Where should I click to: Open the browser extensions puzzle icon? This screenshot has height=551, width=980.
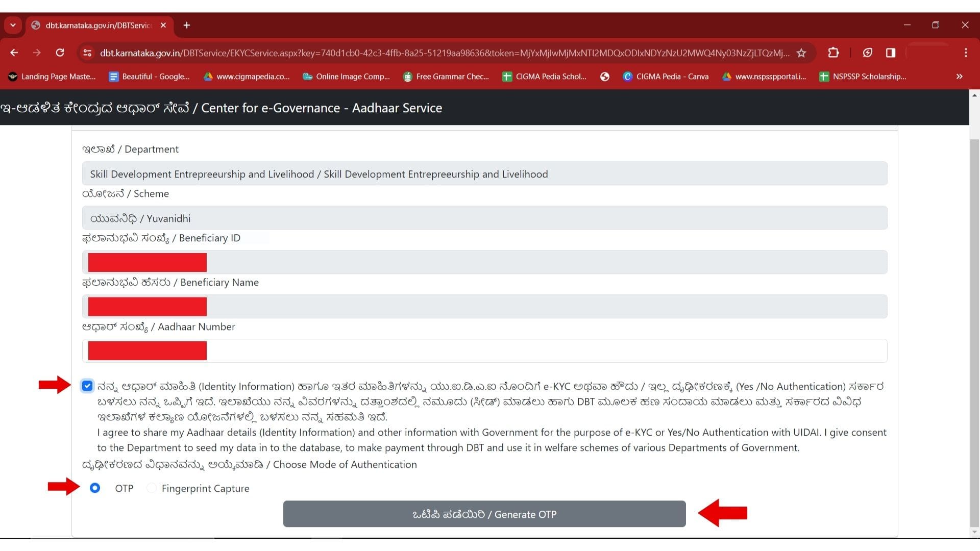pos(833,53)
